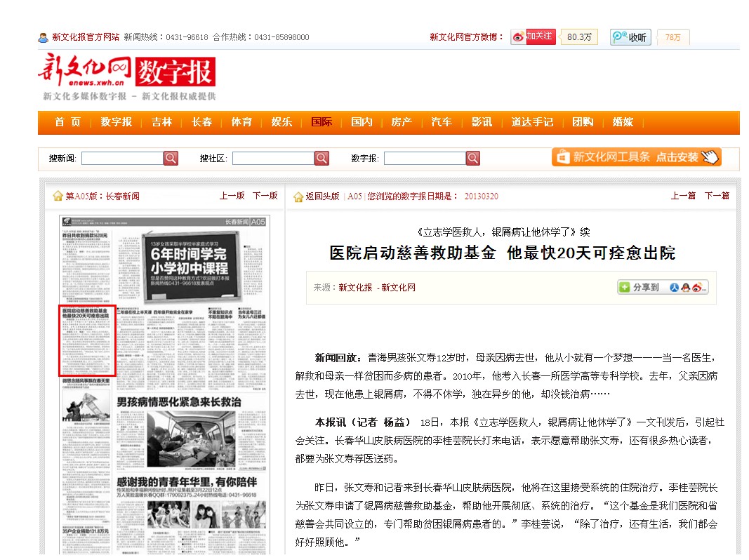This screenshot has height=560, width=749.
Task: Open the 长春 navigation tab
Action: pyautogui.click(x=201, y=122)
